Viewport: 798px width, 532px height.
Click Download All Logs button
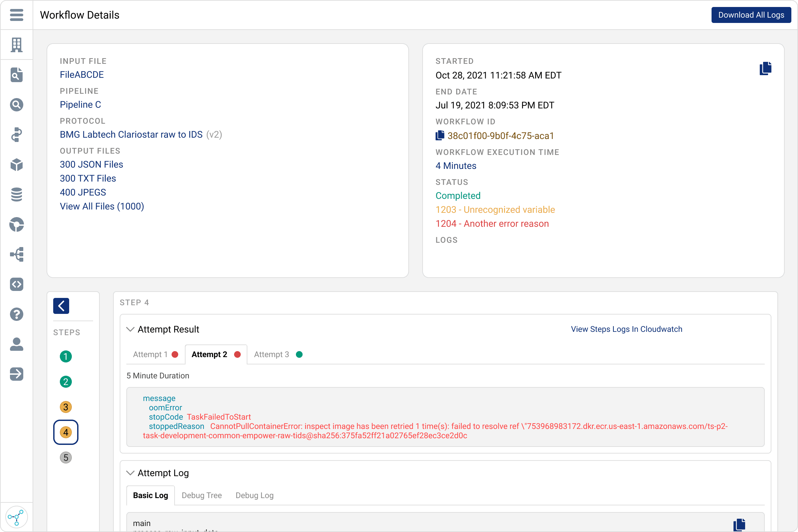(751, 15)
